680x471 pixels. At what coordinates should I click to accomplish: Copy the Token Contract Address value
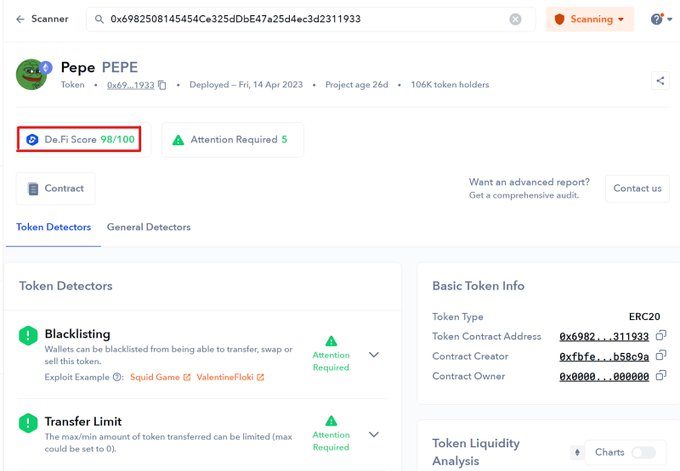click(x=660, y=336)
